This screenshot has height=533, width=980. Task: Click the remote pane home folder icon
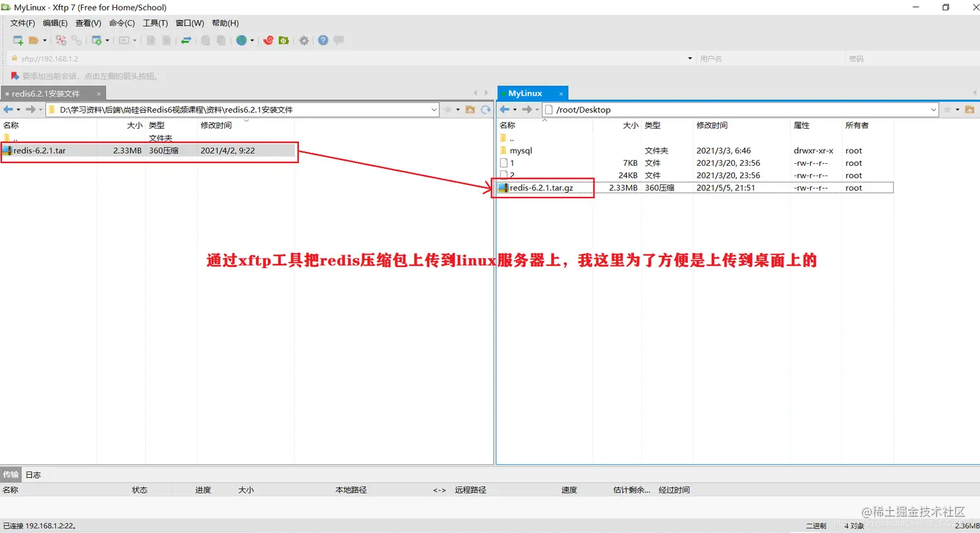(970, 109)
